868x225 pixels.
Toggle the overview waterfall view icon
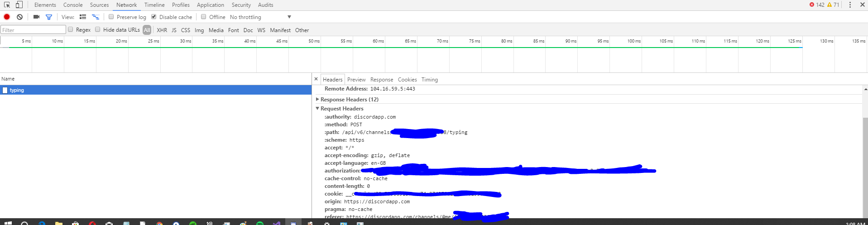(x=96, y=17)
